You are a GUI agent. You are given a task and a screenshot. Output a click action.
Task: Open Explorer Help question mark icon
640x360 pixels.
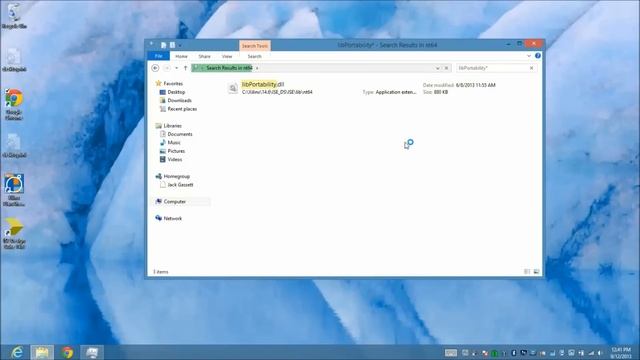(x=538, y=56)
